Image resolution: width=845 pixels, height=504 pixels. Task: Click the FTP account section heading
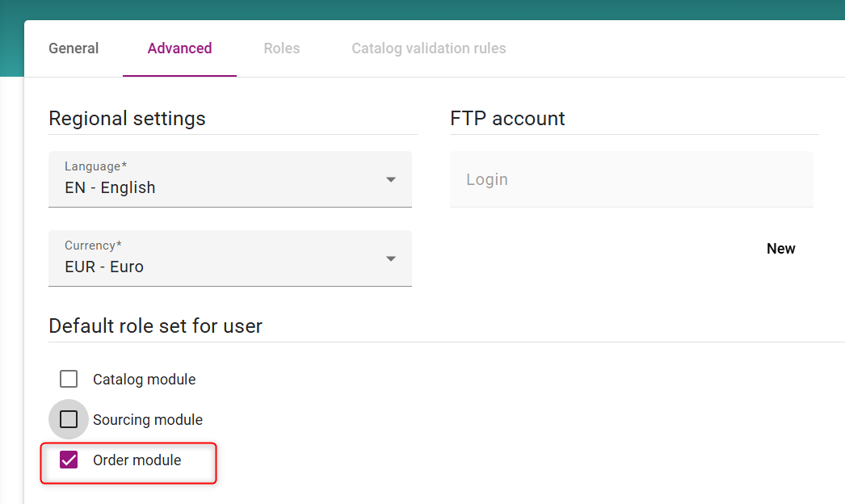click(507, 119)
